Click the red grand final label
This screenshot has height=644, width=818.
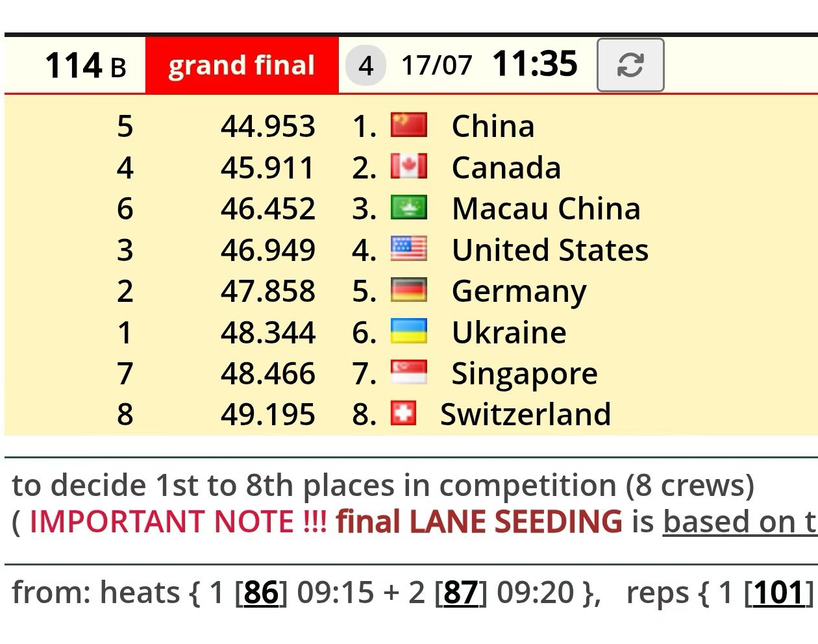242,66
